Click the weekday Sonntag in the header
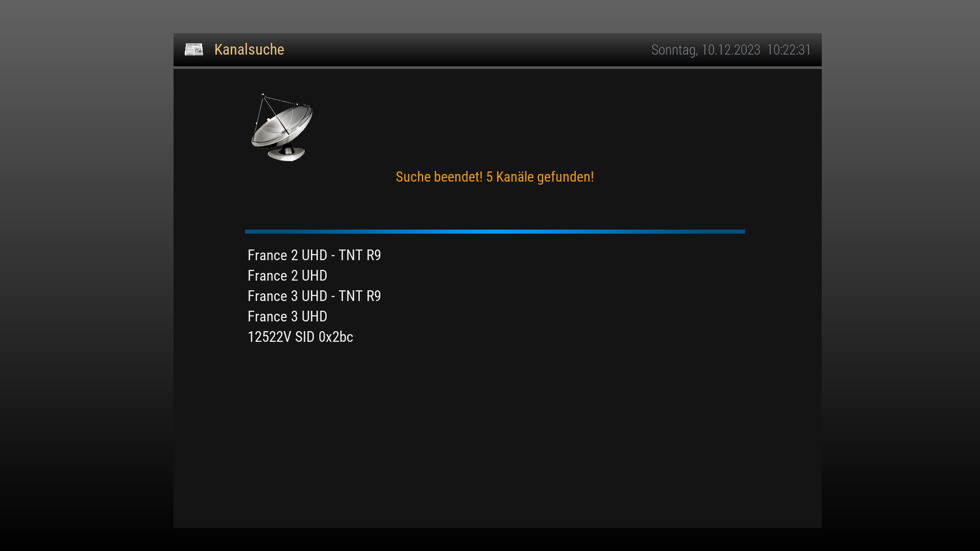The width and height of the screenshot is (980, 551). pyautogui.click(x=674, y=50)
